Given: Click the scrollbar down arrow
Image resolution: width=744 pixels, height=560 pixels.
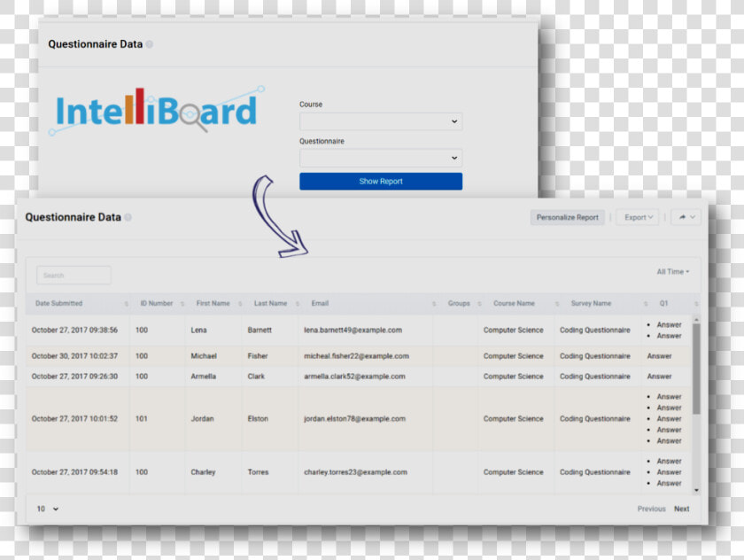Looking at the screenshot, I should coord(696,490).
